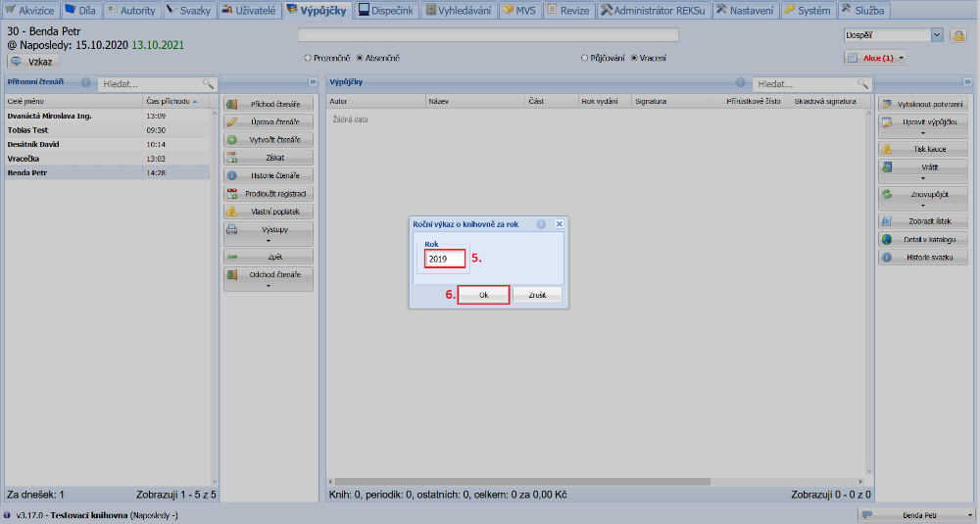
Task: Choose the Vracení radio option
Action: click(634, 58)
